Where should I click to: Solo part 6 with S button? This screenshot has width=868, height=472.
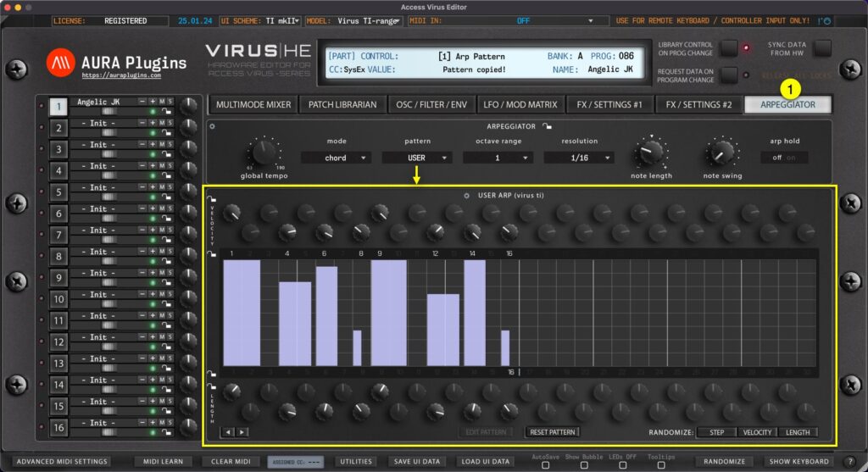click(x=170, y=208)
